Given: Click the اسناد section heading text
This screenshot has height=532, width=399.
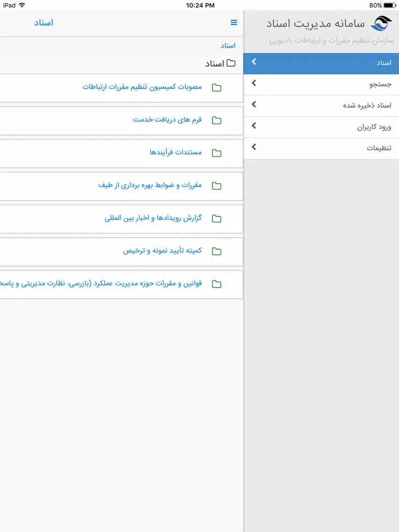Looking at the screenshot, I should tap(215, 63).
